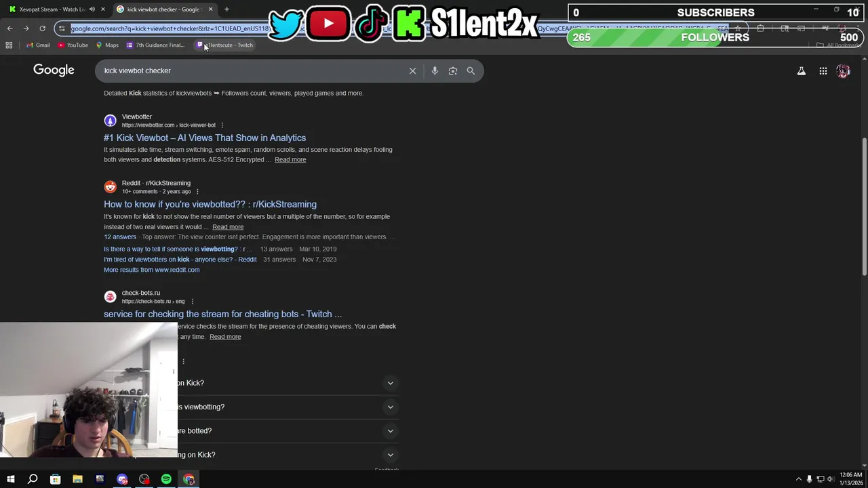Open the Windows Start menu
The width and height of the screenshot is (868, 488).
click(11, 479)
